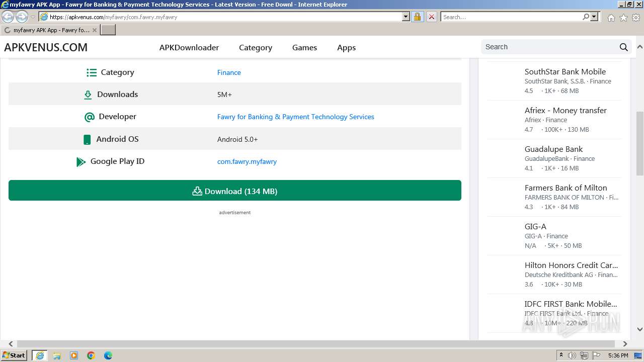
Task: Click the Downloads arrow icon
Action: 88,95
